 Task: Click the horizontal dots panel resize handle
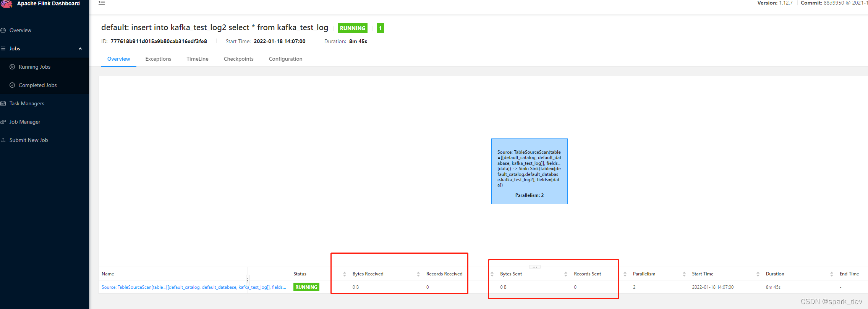(535, 267)
